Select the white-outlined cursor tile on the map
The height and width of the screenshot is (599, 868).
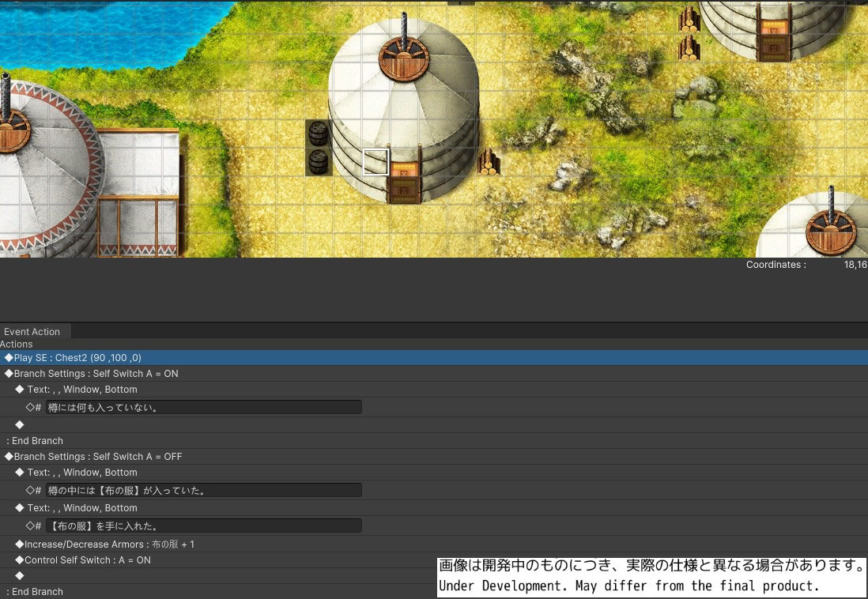(x=376, y=161)
